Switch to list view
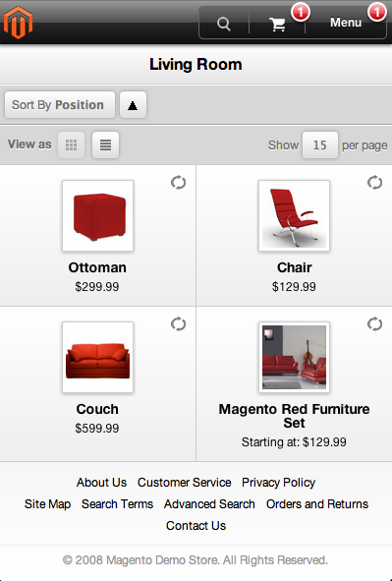 (x=105, y=145)
